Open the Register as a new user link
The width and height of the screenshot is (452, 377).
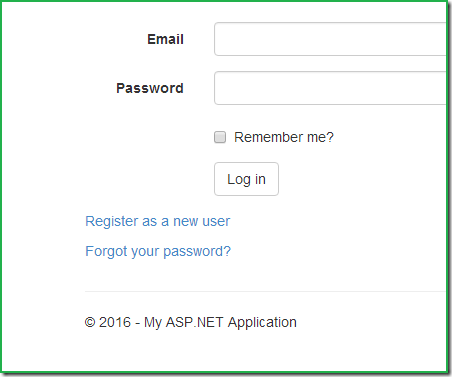coord(158,221)
